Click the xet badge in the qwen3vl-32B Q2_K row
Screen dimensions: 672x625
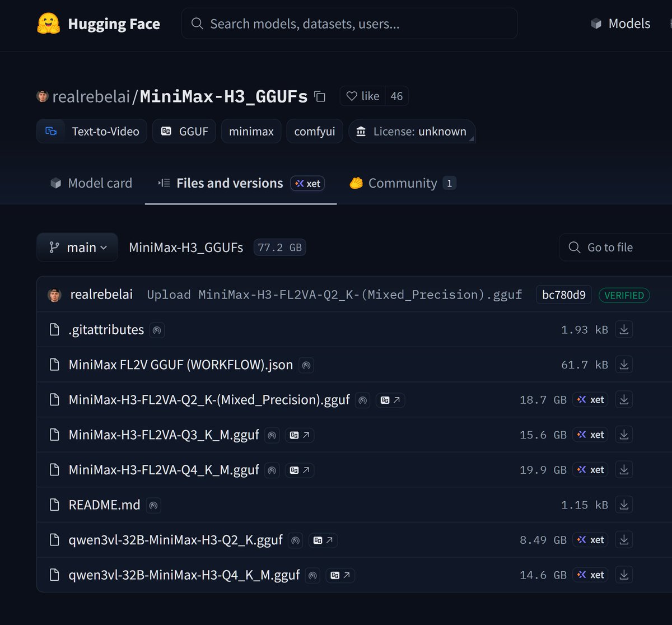(590, 540)
